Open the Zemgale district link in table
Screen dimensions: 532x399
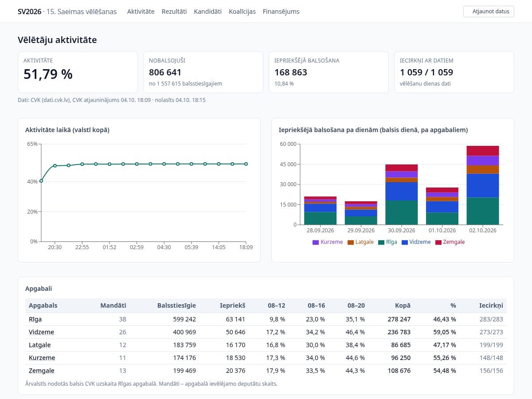coord(42,371)
